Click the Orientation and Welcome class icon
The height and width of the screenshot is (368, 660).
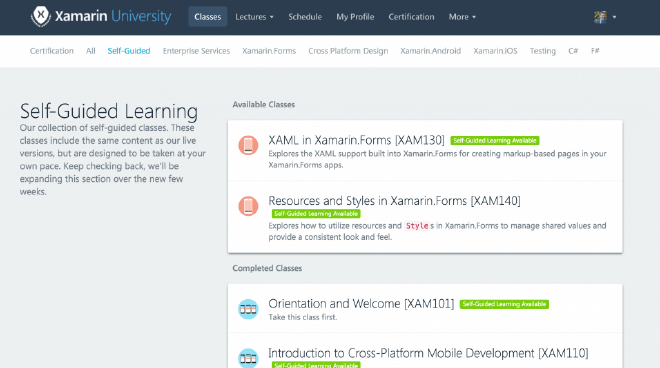(x=248, y=309)
